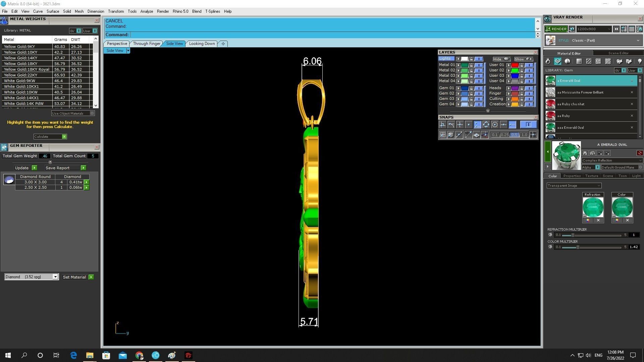The image size is (644, 362).
Task: Toggle Metal 01 layer on/off switch
Action: (479, 65)
